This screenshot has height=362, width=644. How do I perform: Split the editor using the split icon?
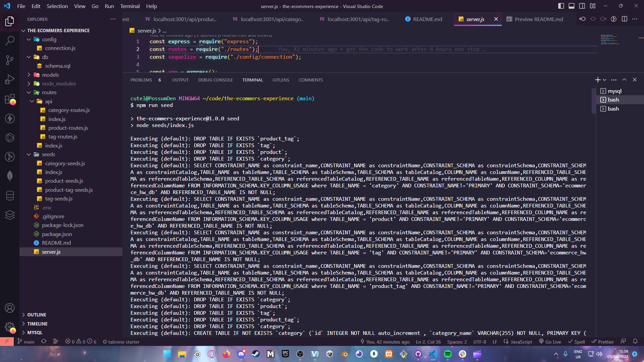coord(625,19)
